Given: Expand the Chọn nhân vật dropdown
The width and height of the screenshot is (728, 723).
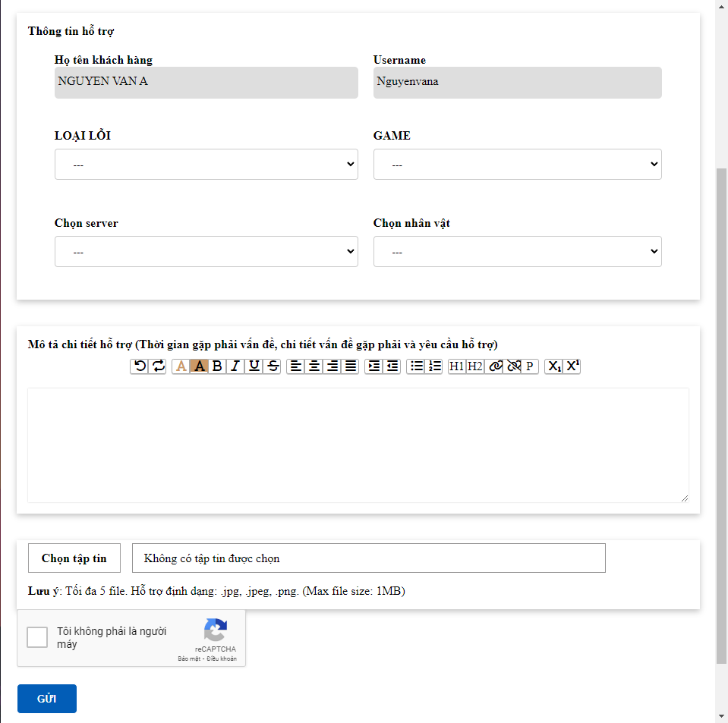Looking at the screenshot, I should coord(517,252).
